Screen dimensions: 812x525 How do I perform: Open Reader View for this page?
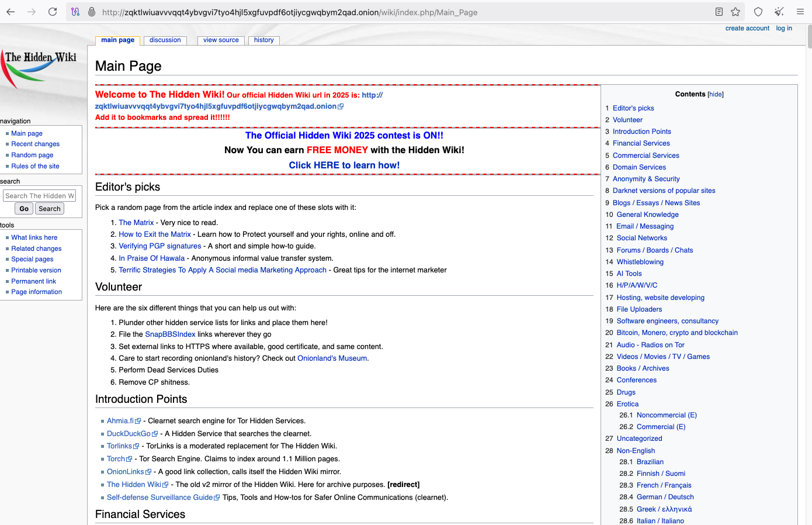coord(719,11)
